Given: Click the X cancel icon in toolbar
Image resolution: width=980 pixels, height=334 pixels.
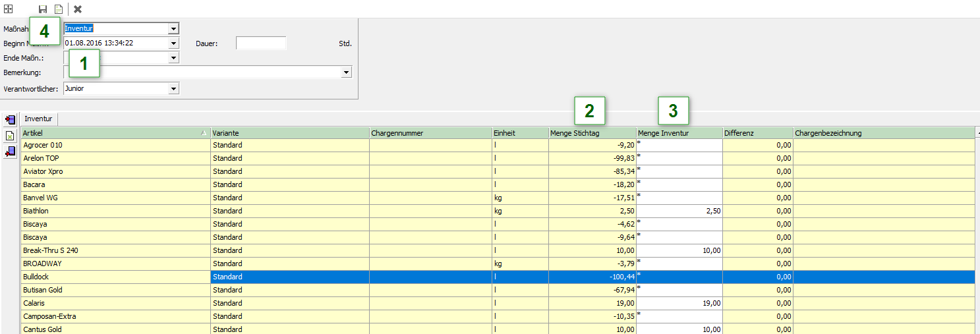Looking at the screenshot, I should point(78,9).
